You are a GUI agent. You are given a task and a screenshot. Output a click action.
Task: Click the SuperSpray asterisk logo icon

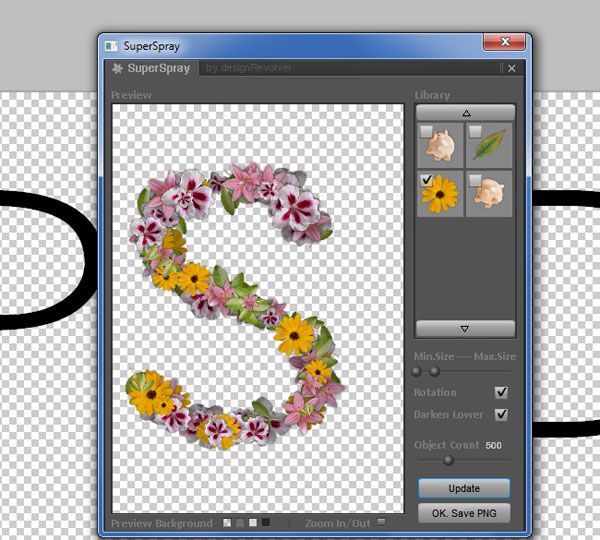[117, 69]
